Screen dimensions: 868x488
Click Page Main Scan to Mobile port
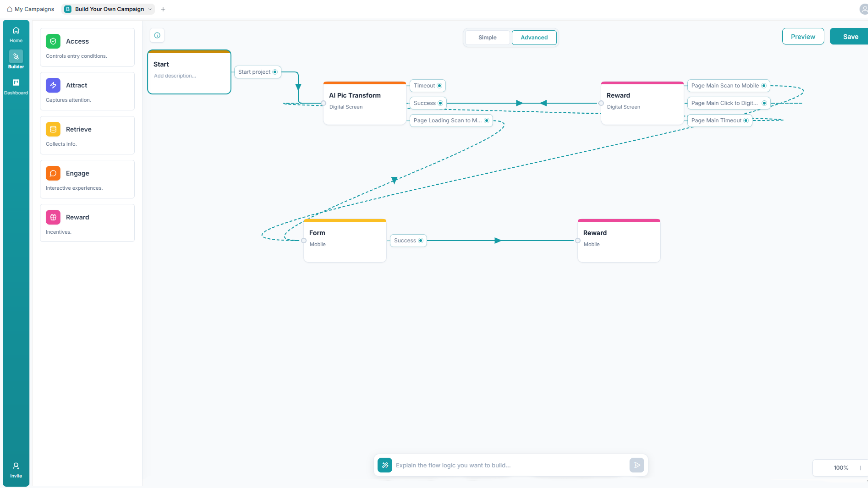764,86
